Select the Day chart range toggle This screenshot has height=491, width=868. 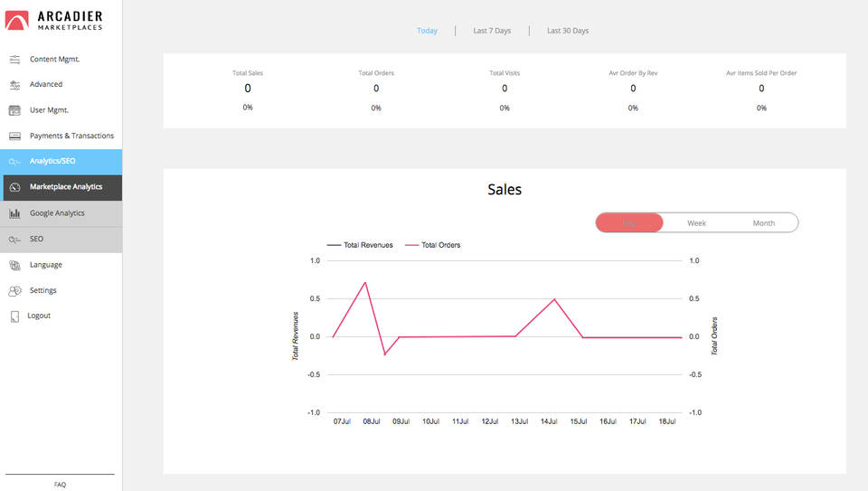(629, 222)
